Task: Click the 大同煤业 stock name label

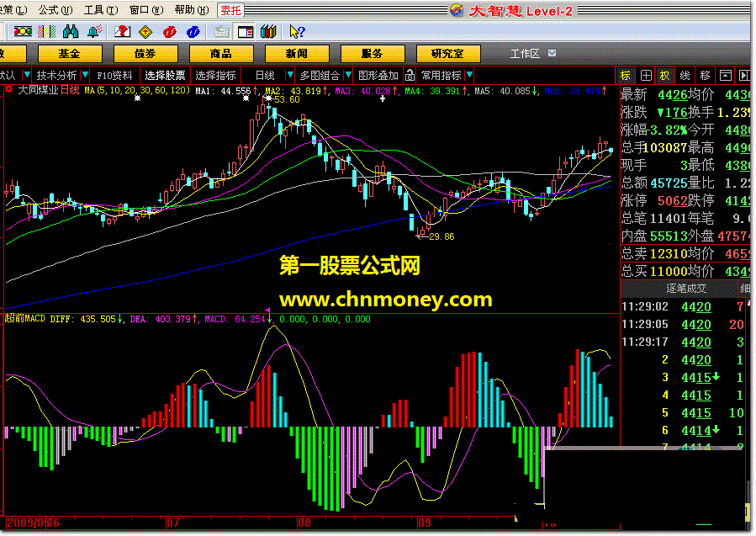Action: [38, 90]
